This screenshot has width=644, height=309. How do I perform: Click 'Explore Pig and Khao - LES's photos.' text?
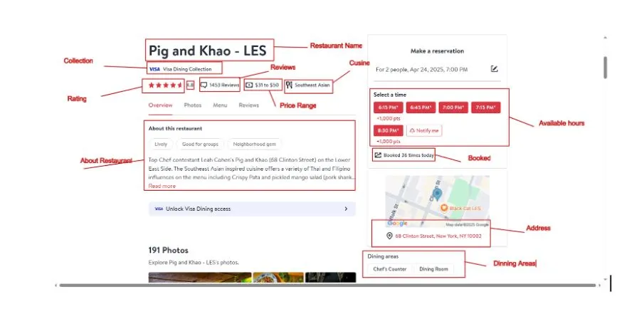point(194,263)
